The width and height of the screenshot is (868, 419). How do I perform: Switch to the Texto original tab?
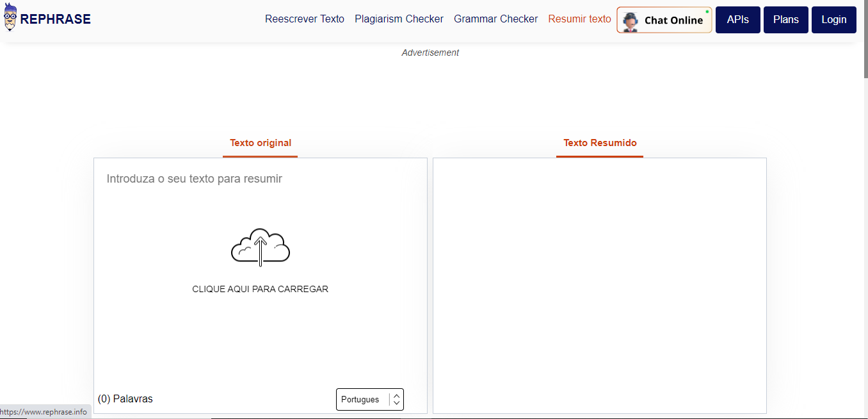coord(261,143)
